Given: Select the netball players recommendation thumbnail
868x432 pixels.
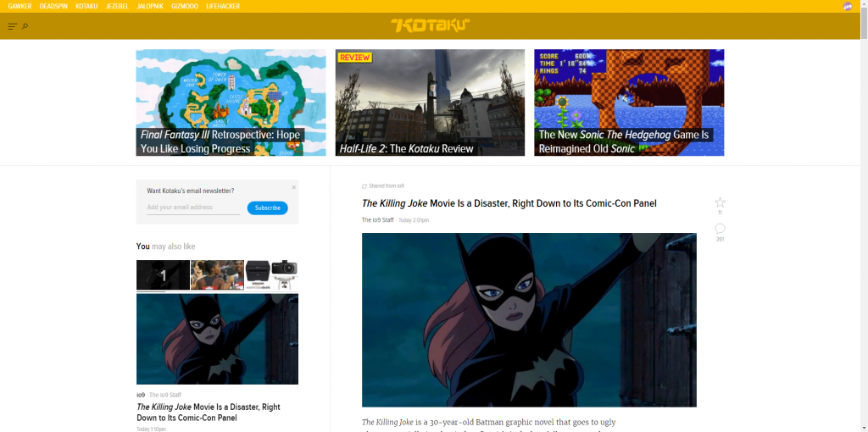Looking at the screenshot, I should (217, 275).
